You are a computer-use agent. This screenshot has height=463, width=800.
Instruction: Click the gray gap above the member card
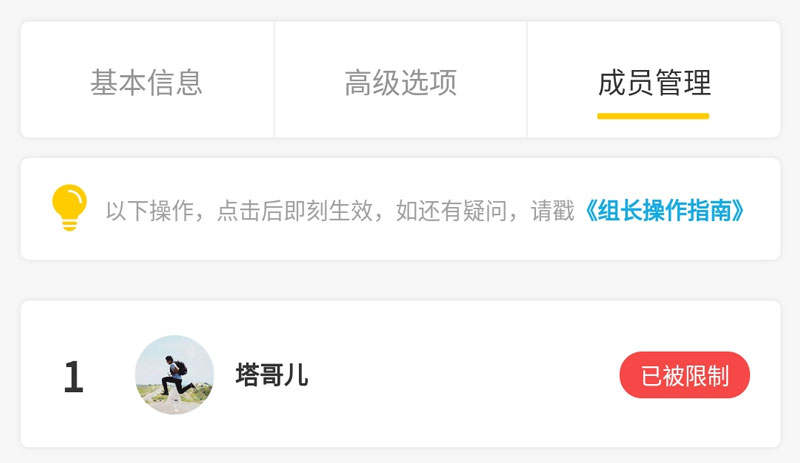click(x=400, y=280)
